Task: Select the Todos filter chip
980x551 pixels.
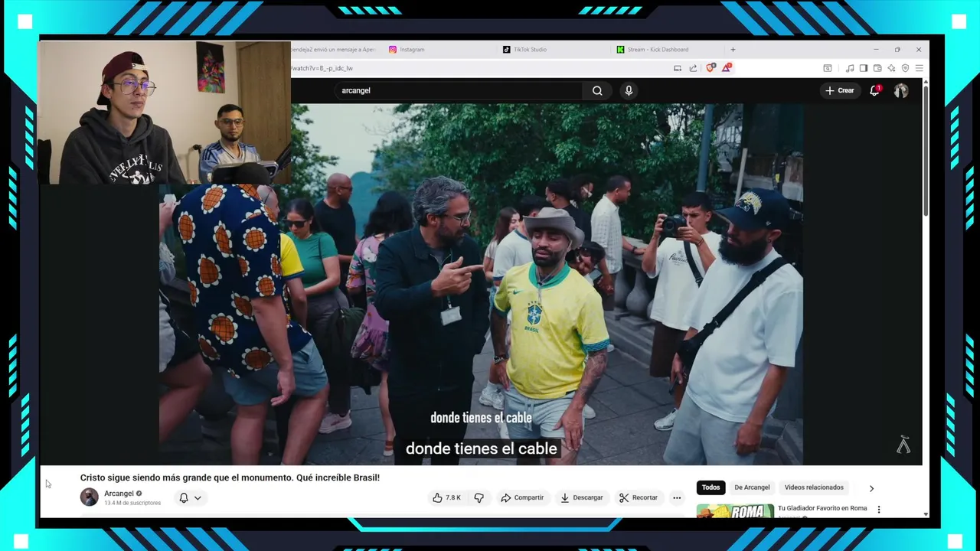Action: 710,487
